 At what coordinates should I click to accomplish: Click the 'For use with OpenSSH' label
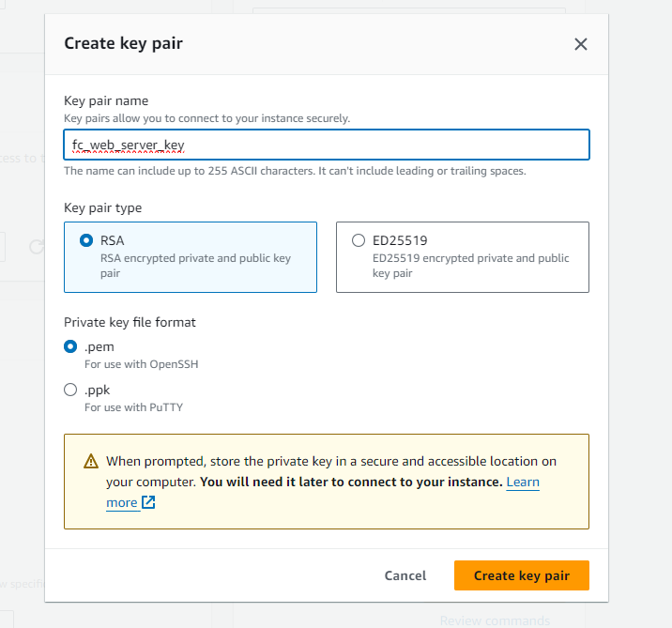[x=142, y=364]
